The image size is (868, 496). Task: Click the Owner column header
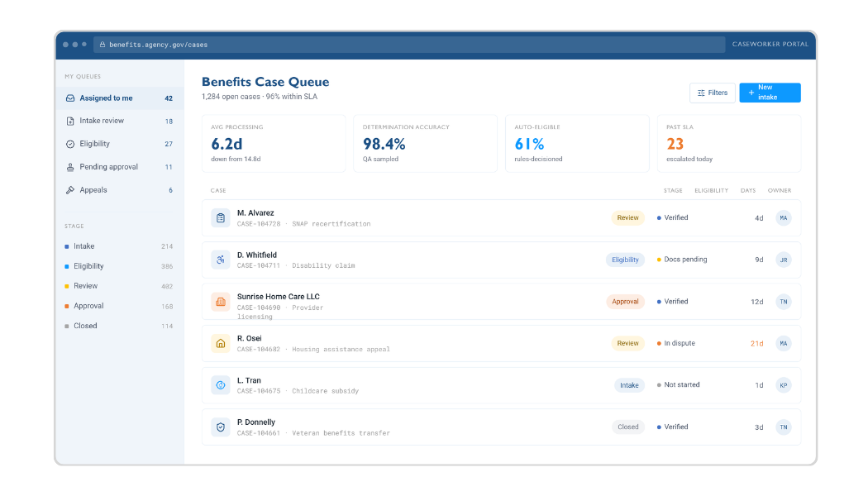click(x=780, y=190)
